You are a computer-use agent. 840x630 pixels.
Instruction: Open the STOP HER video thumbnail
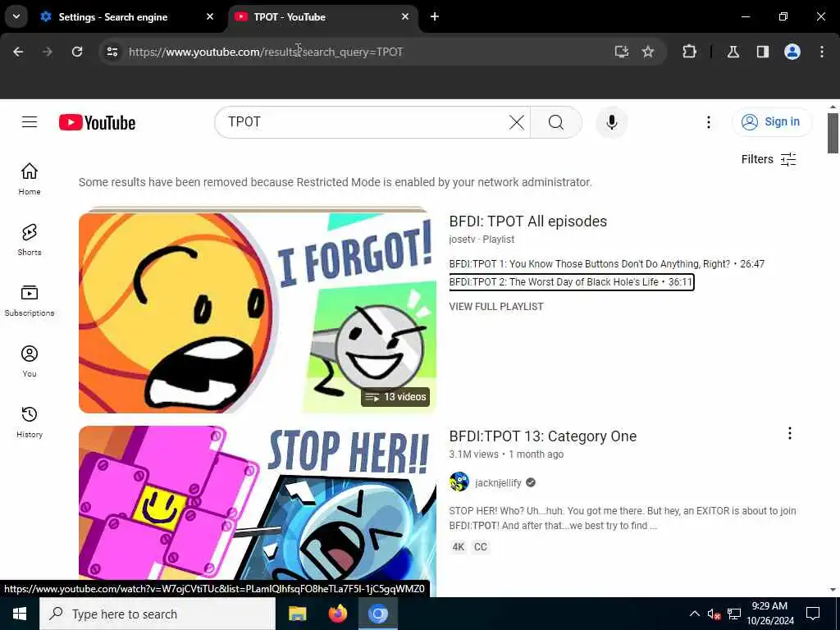coord(257,503)
